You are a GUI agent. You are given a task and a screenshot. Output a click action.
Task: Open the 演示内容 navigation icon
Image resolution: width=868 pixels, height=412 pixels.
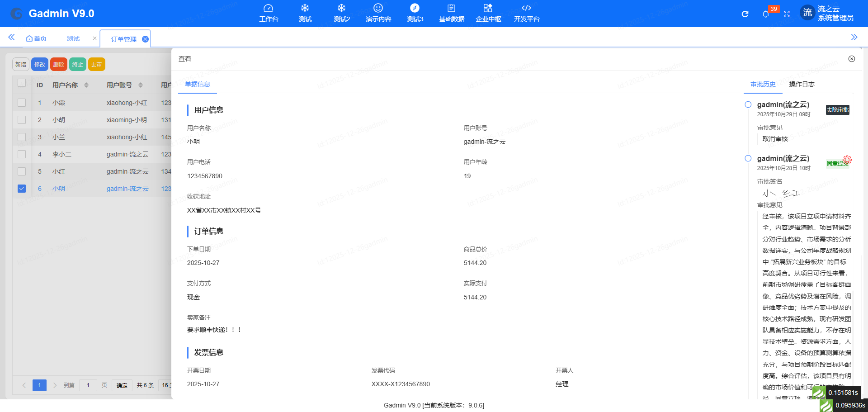[x=378, y=12]
